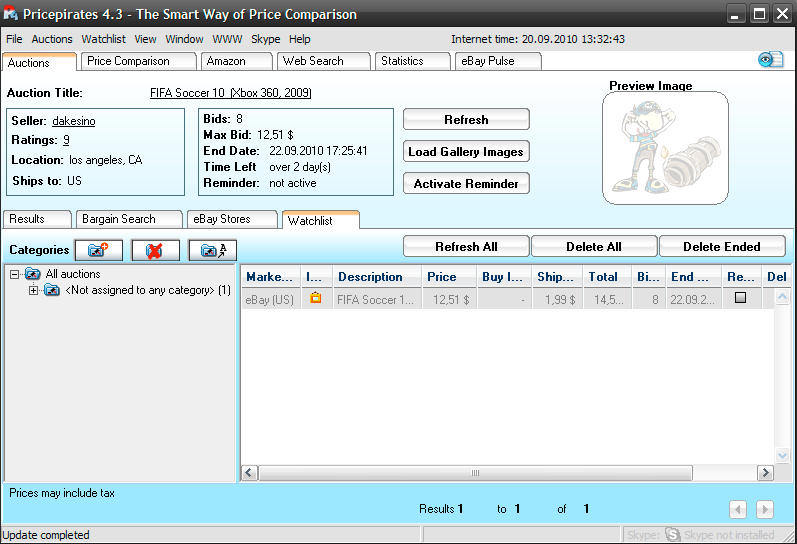Screen dimensions: 797x544
Task: Click Activate Reminder button
Action: pos(466,184)
